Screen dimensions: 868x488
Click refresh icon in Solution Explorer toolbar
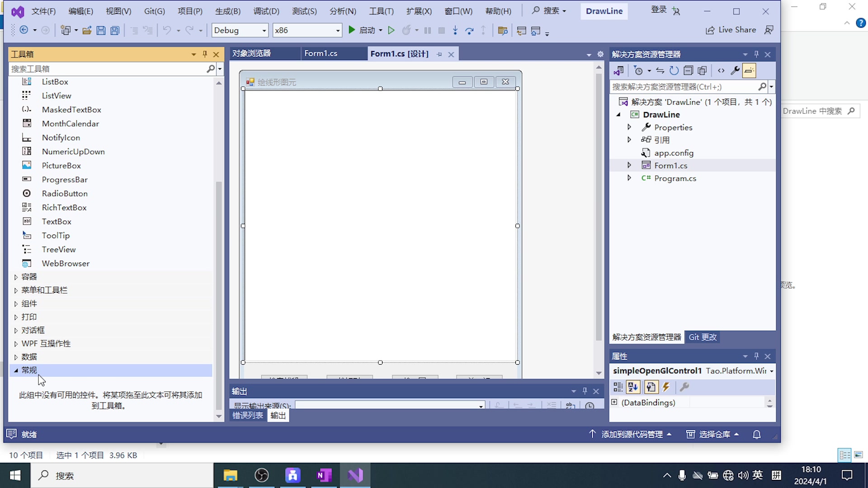coord(674,70)
